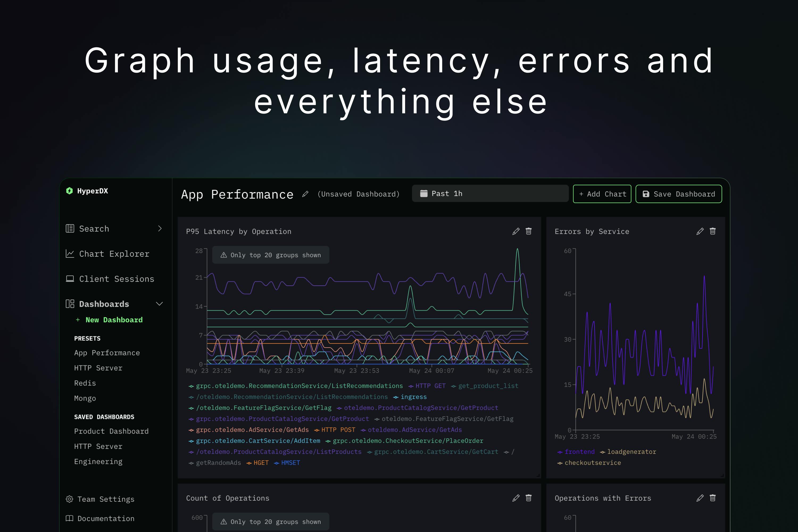Click plus icon beside New Dashboard
This screenshot has width=798, height=532.
tap(78, 320)
